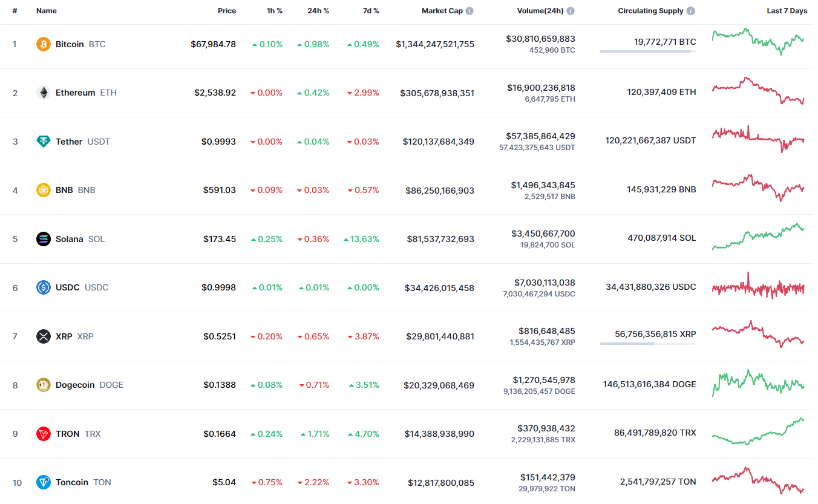Click the XRP logo icon
This screenshot has height=504, width=818.
coord(44,336)
